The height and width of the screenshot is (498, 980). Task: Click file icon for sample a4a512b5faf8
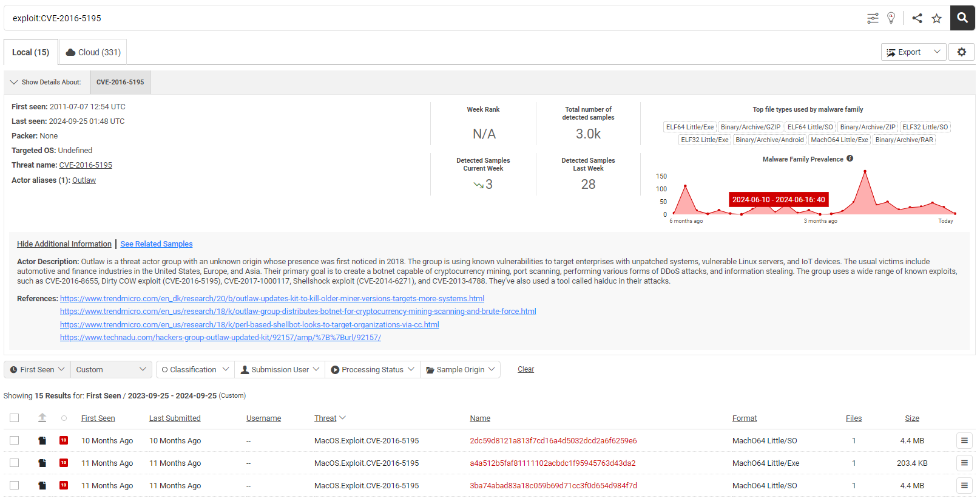tap(42, 463)
